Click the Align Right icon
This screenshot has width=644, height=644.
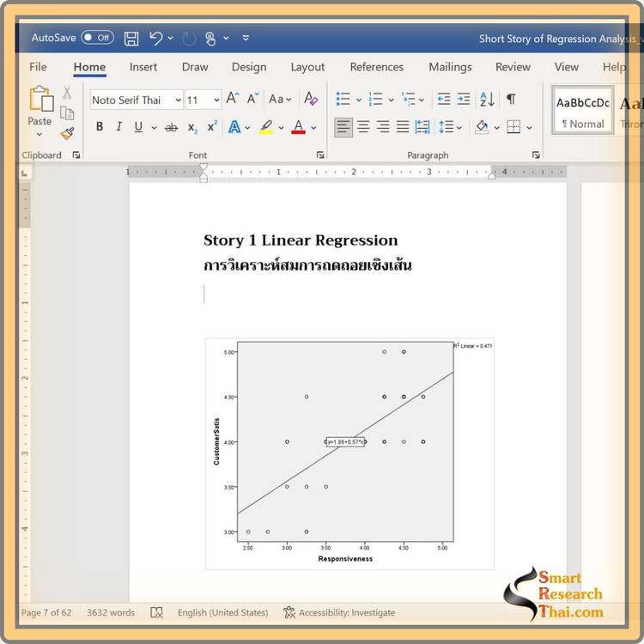pyautogui.click(x=383, y=127)
